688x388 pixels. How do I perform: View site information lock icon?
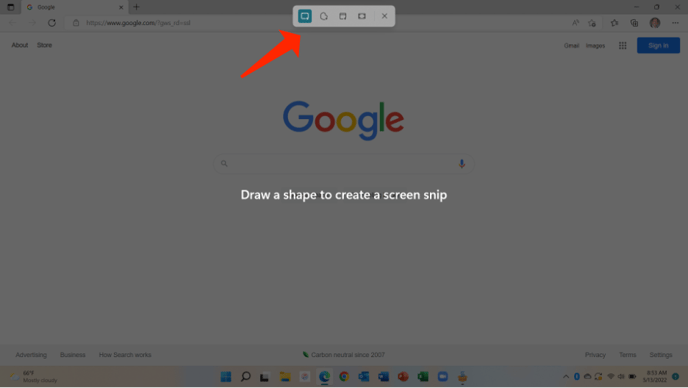(76, 23)
